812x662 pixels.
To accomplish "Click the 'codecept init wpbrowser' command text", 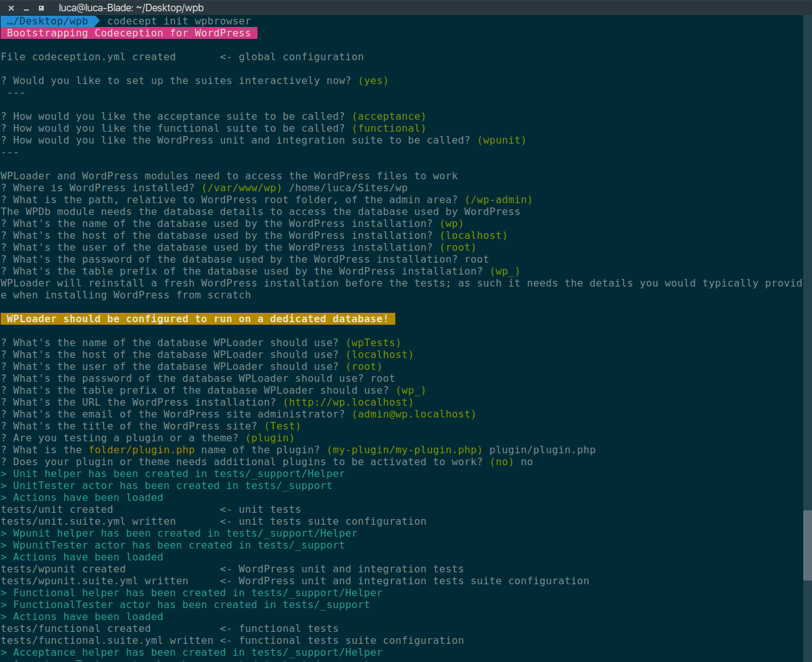I will 179,21.
